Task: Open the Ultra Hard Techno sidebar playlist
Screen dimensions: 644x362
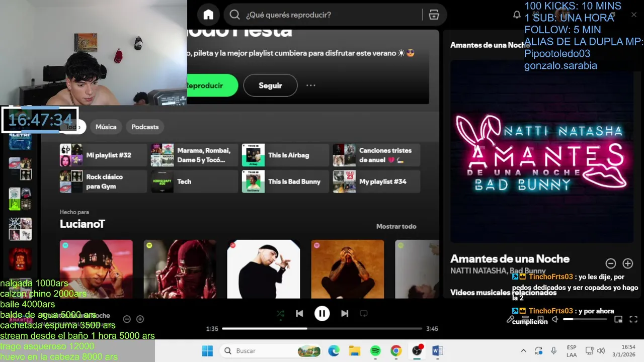Action: pos(20,259)
